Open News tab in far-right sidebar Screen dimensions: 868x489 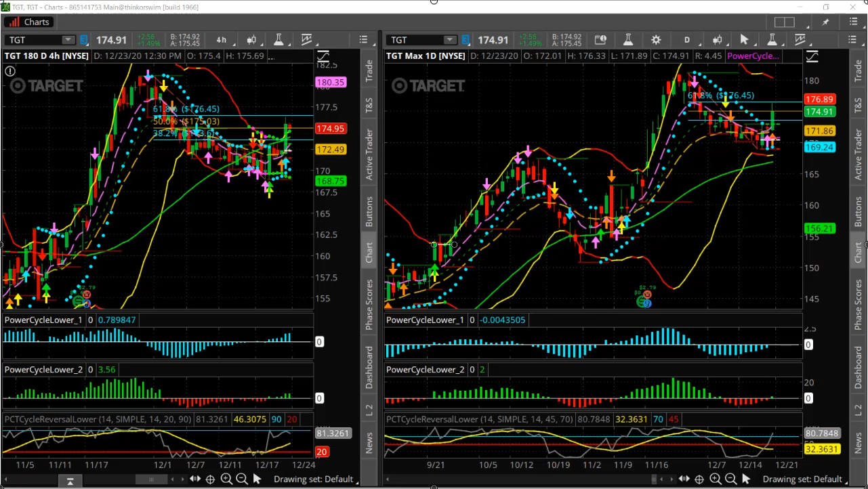(859, 442)
